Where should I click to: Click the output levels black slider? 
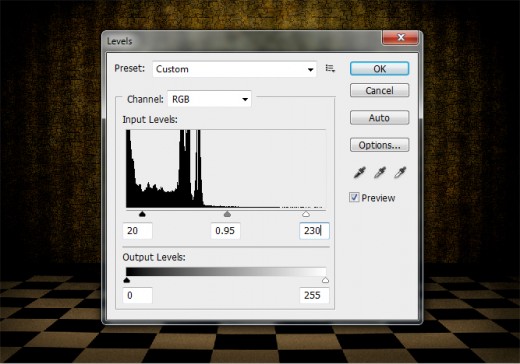point(127,280)
